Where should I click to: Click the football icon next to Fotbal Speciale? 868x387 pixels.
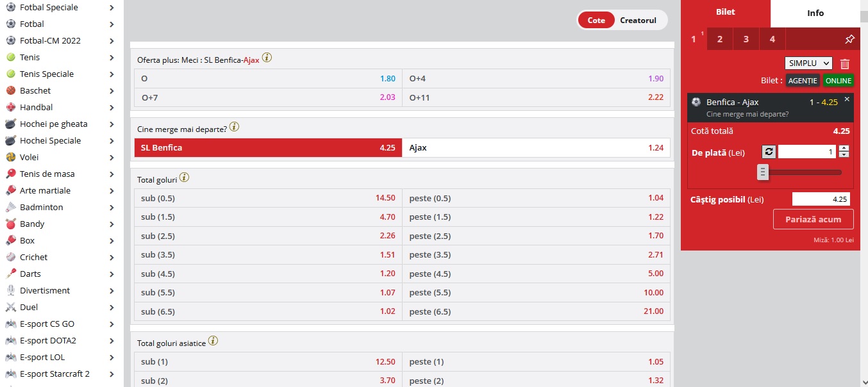(x=11, y=7)
